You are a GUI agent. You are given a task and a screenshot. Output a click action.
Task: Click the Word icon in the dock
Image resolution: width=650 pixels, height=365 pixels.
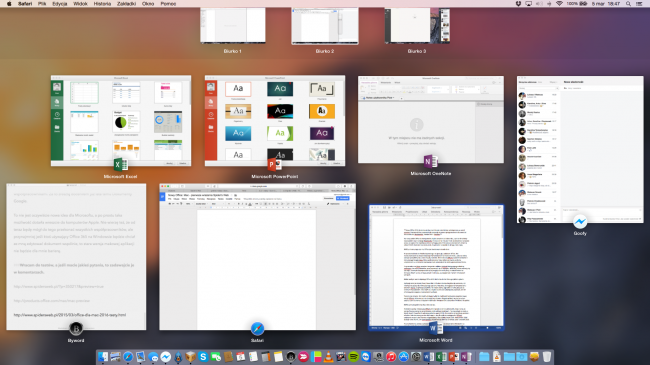pos(429,356)
